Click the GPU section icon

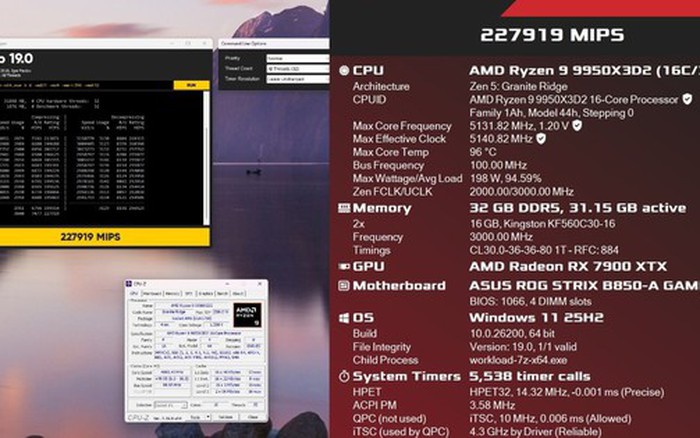[345, 267]
